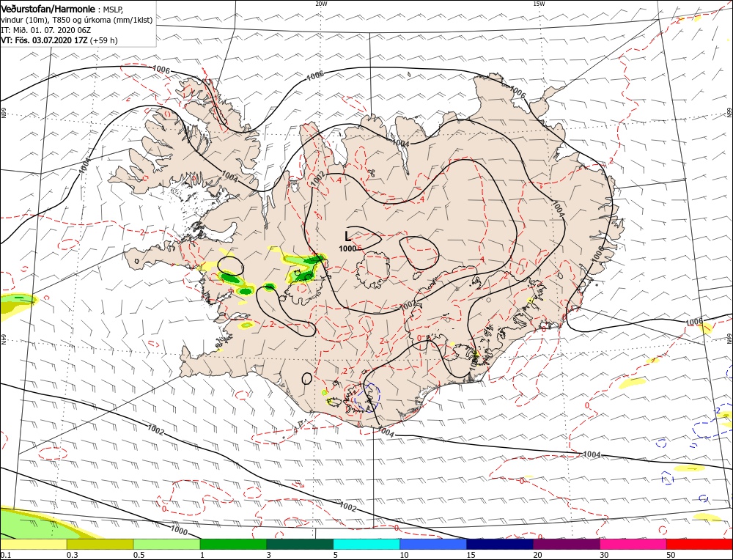Click the '15W' longitude label at top edge
The width and height of the screenshot is (733, 560).
(539, 3)
